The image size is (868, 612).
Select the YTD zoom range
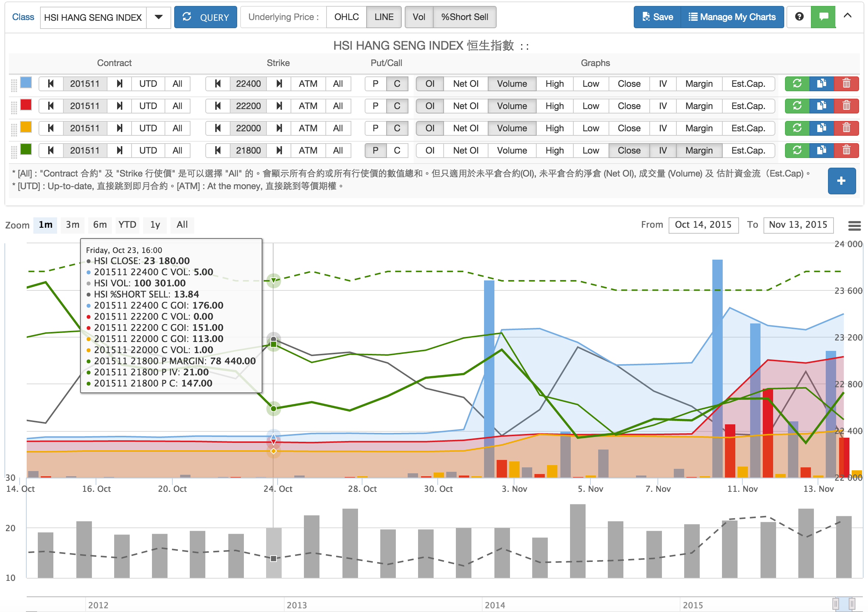pos(127,225)
